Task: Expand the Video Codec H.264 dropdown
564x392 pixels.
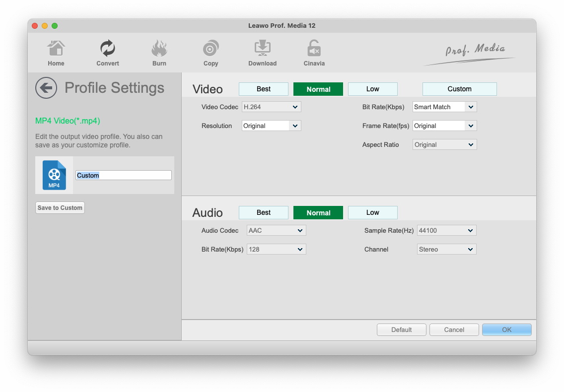Action: click(x=271, y=107)
